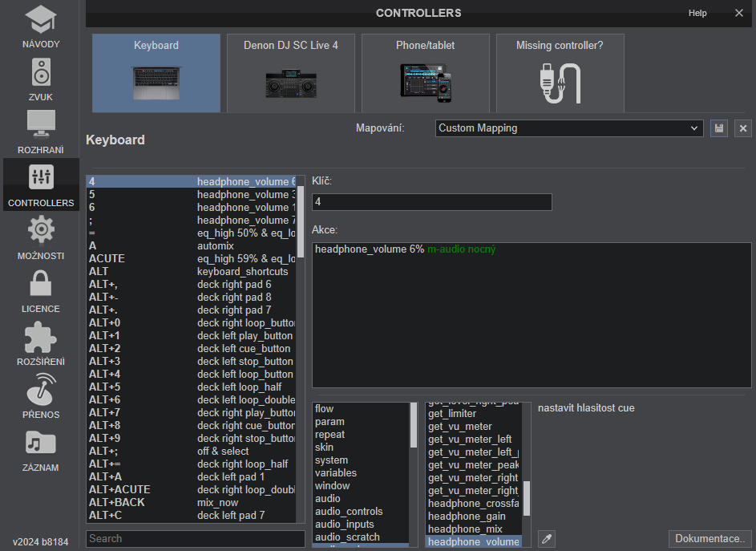
Task: Open the Missing controller? tab
Action: (560, 73)
